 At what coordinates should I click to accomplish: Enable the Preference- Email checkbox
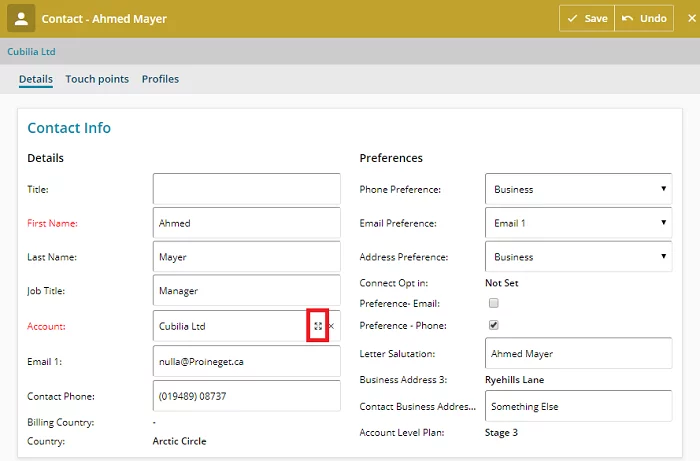tap(493, 303)
